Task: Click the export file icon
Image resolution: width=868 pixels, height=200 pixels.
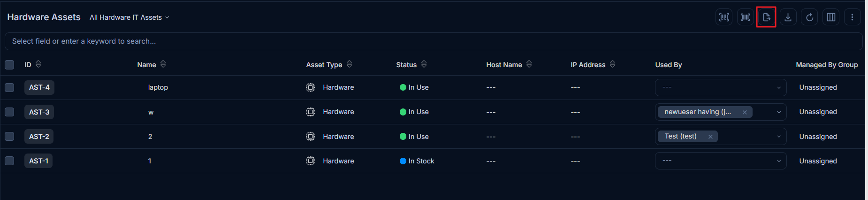Action: coord(766,17)
